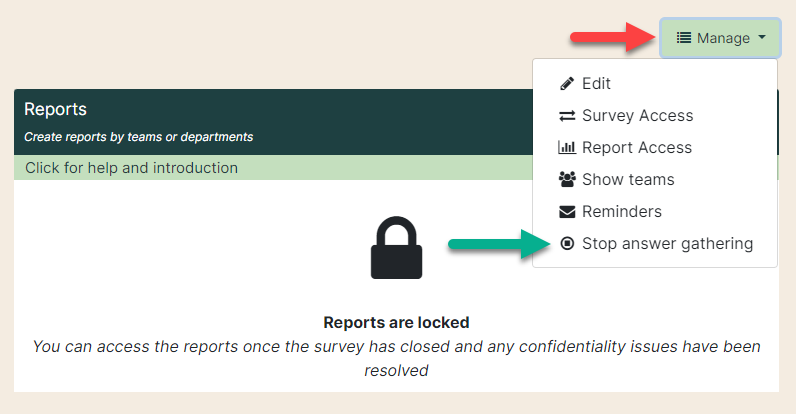Open Survey Access from menu
The height and width of the screenshot is (414, 796).
click(x=655, y=116)
